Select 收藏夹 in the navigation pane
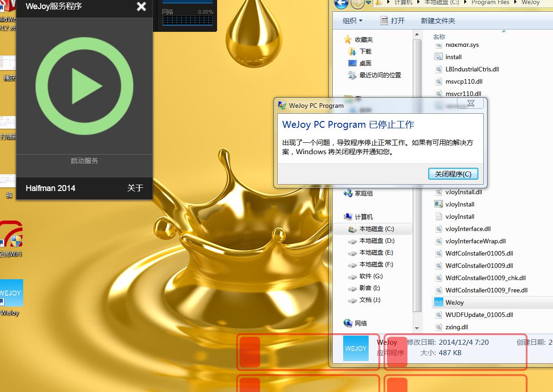Image resolution: width=553 pixels, height=392 pixels. (359, 40)
